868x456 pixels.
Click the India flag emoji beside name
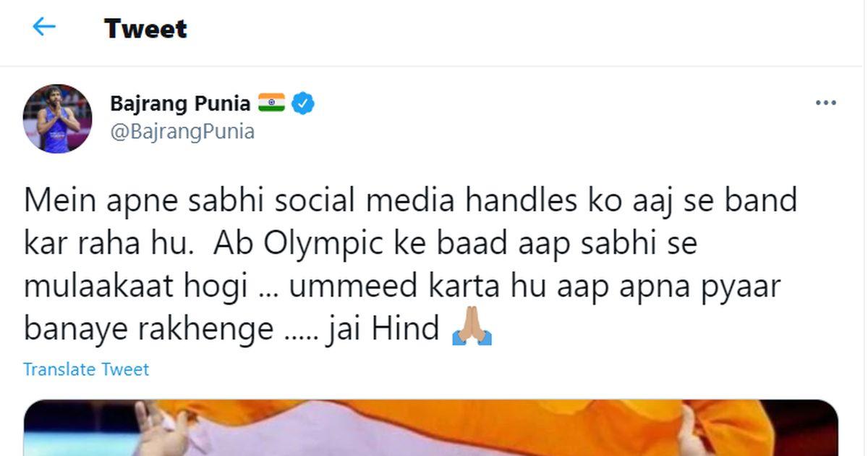click(272, 103)
